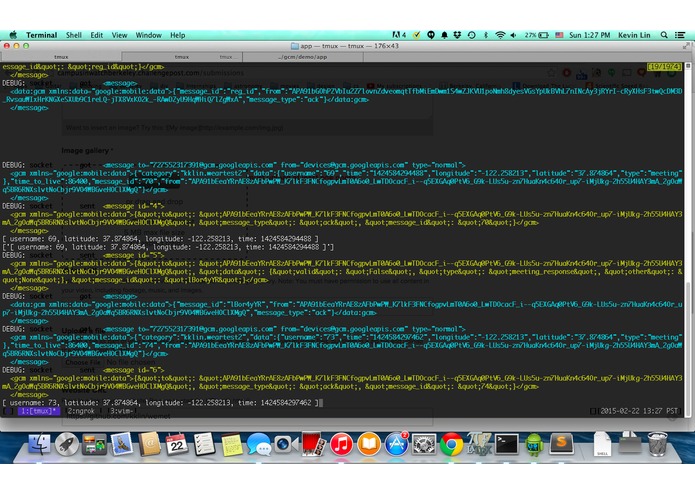Click the volume speaker icon

click(513, 35)
